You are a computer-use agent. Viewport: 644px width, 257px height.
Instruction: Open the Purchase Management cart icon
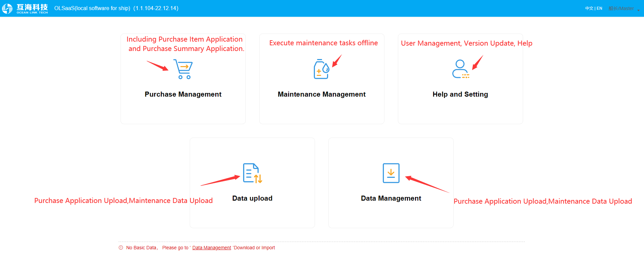183,69
